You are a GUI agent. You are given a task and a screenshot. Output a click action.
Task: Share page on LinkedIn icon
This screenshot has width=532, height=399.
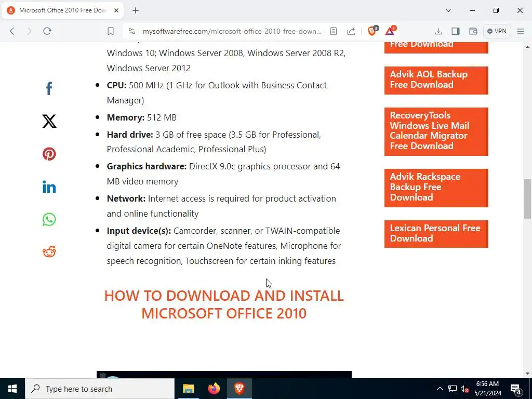pyautogui.click(x=49, y=187)
